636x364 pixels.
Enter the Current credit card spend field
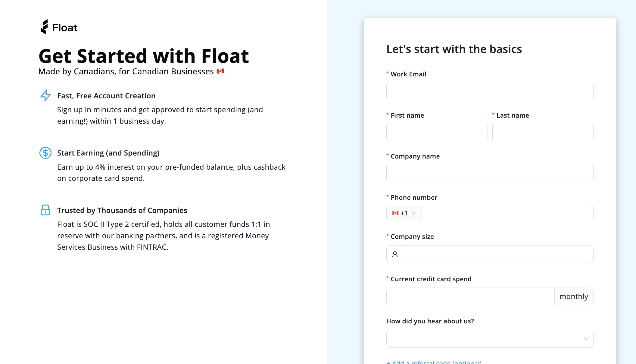[x=470, y=296]
